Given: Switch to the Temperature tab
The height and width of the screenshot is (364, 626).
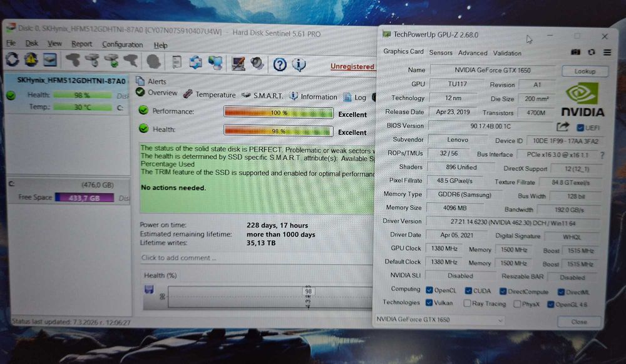Looking at the screenshot, I should pos(209,94).
